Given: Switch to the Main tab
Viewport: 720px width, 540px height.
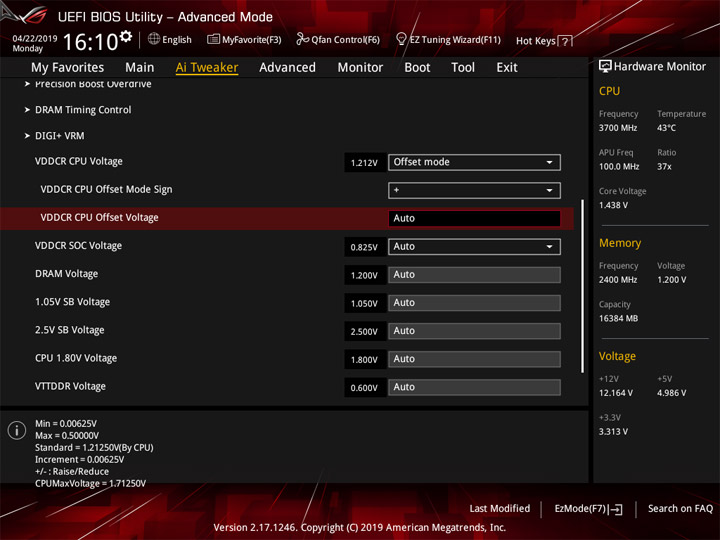Looking at the screenshot, I should coord(140,68).
